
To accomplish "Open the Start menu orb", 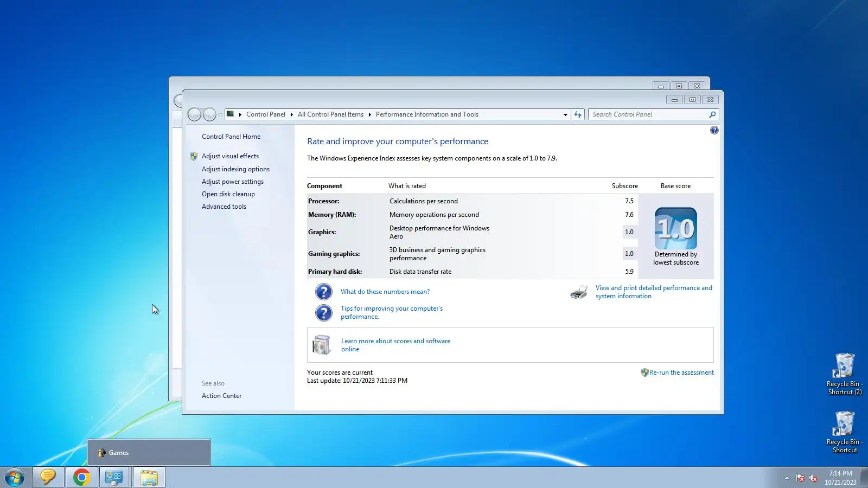I will coord(15,478).
